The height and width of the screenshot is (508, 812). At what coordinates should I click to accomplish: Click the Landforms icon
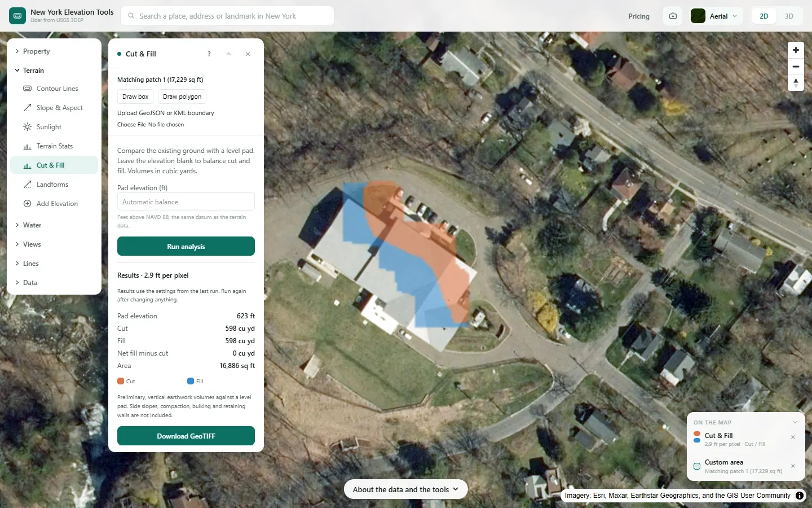(27, 185)
